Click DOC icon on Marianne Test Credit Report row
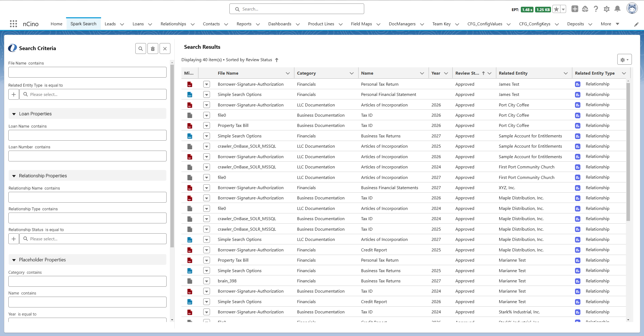 pyautogui.click(x=190, y=302)
